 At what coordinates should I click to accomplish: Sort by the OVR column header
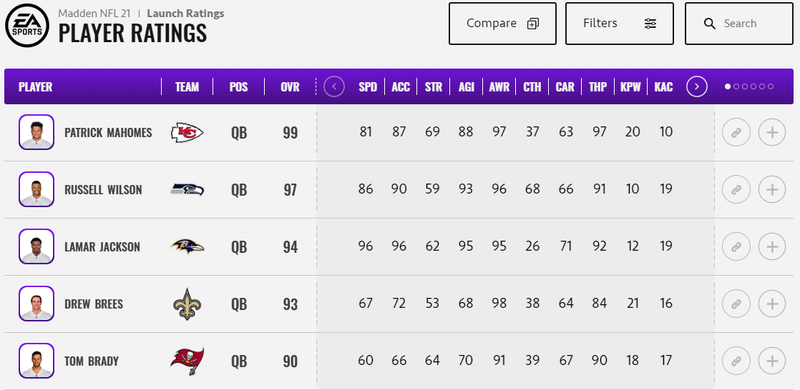290,87
